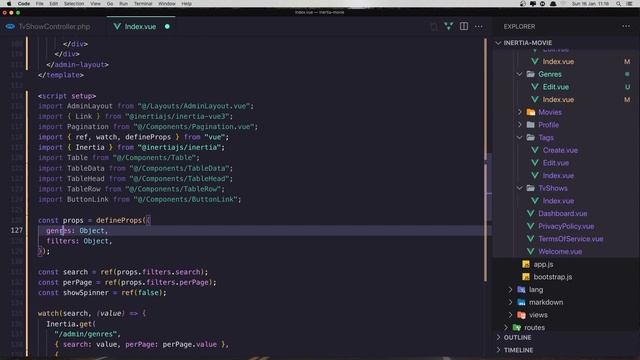This screenshot has width=640, height=360.
Task: Open Edit.vue in Genres folder
Action: (556, 87)
